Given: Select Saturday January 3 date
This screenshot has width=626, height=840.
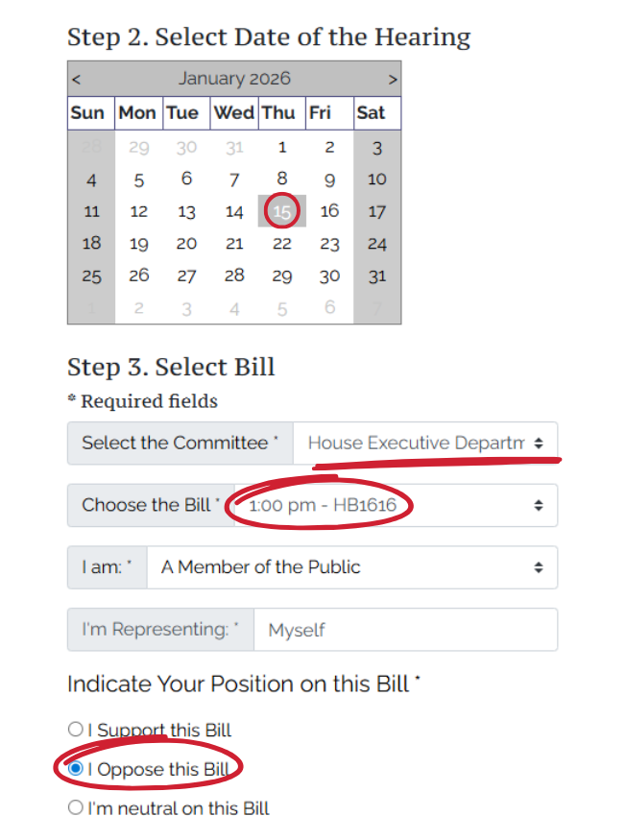Looking at the screenshot, I should [x=377, y=147].
